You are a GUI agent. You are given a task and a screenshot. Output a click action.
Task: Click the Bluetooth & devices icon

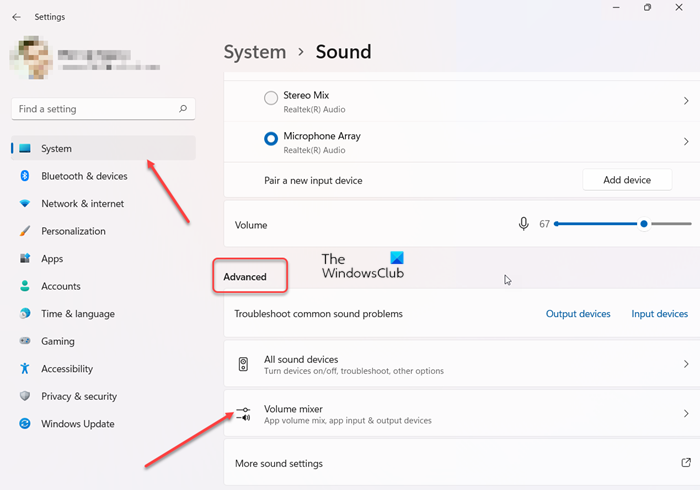click(x=25, y=176)
